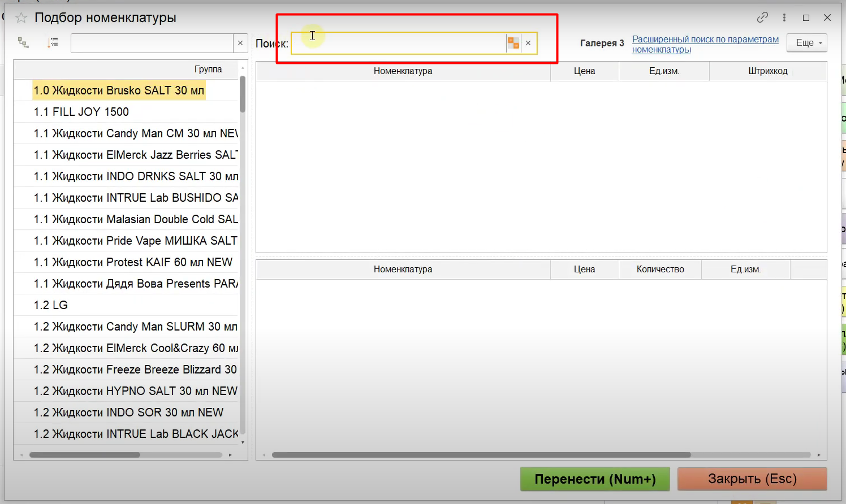Image resolution: width=846 pixels, height=504 pixels.
Task: Click the list sort order icon
Action: pyautogui.click(x=53, y=43)
